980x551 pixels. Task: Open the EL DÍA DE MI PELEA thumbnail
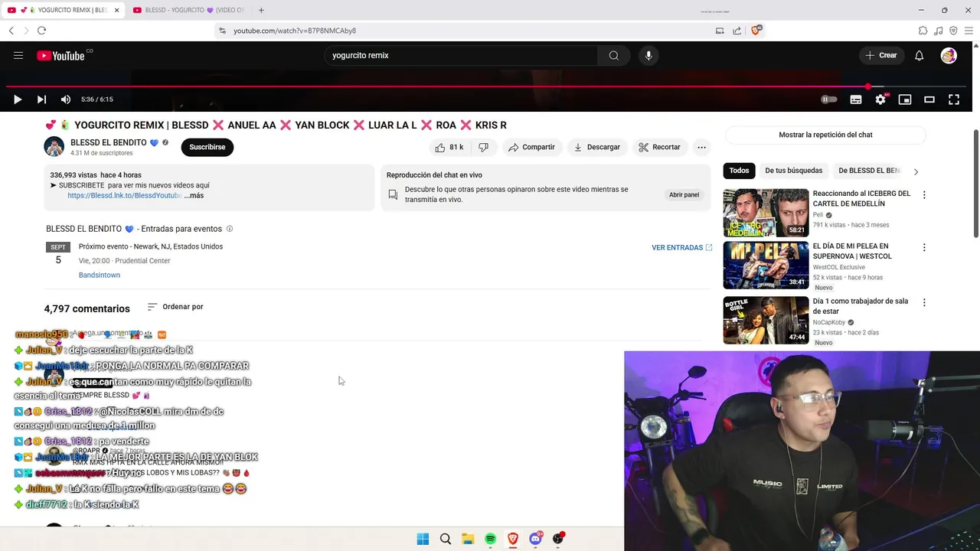tap(766, 265)
